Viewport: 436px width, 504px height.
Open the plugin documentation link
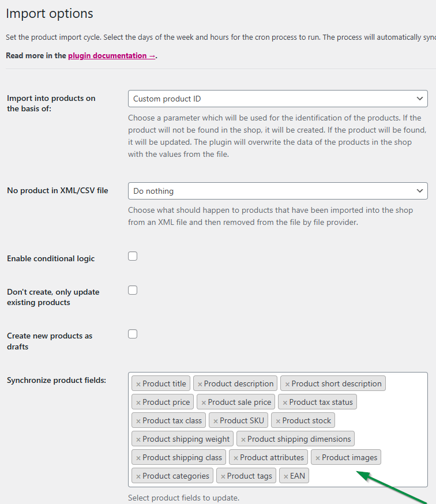coord(111,56)
